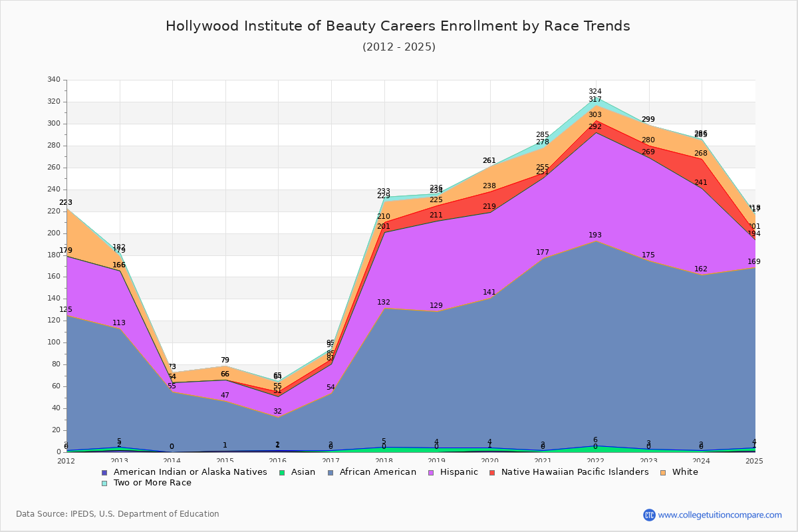This screenshot has width=798, height=532.
Task: Toggle the Asian series legend entry
Action: coord(299,472)
